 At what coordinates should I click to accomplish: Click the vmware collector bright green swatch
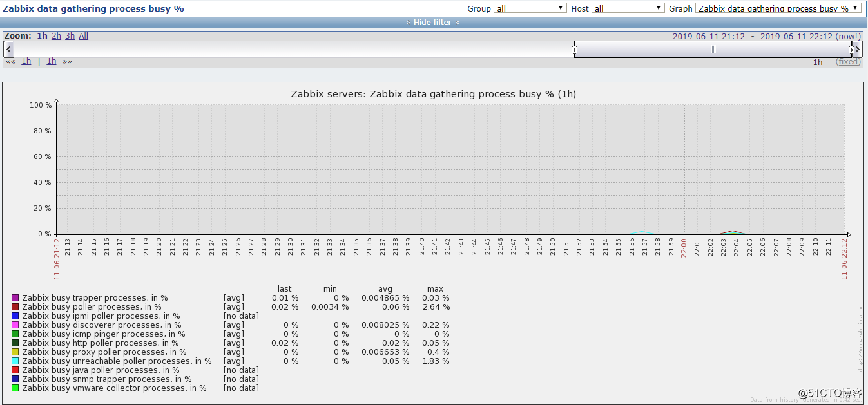[x=15, y=388]
